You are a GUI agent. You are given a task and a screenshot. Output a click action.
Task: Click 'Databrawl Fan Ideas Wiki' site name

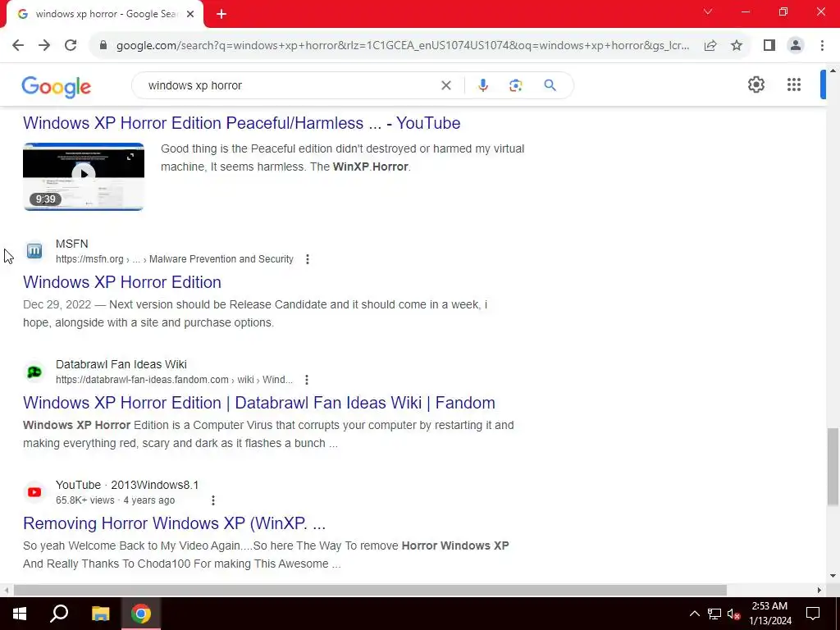tap(121, 364)
